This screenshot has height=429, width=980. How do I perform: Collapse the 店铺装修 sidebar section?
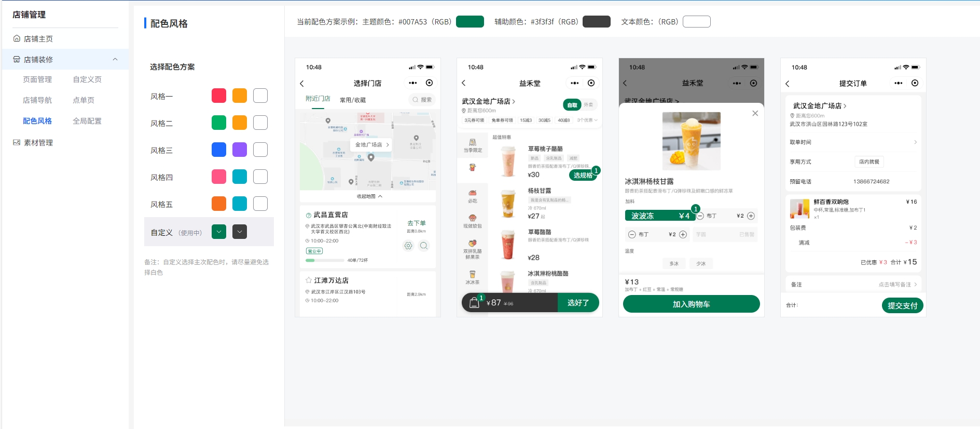115,59
